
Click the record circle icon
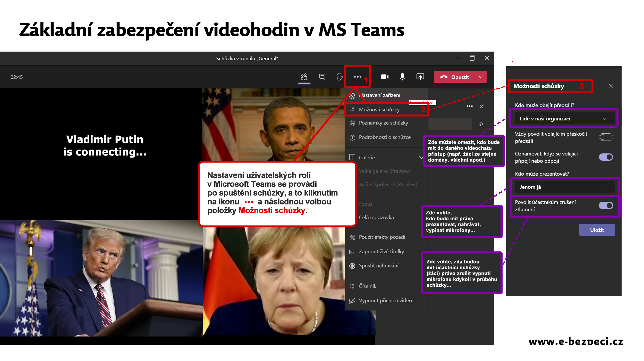352,266
